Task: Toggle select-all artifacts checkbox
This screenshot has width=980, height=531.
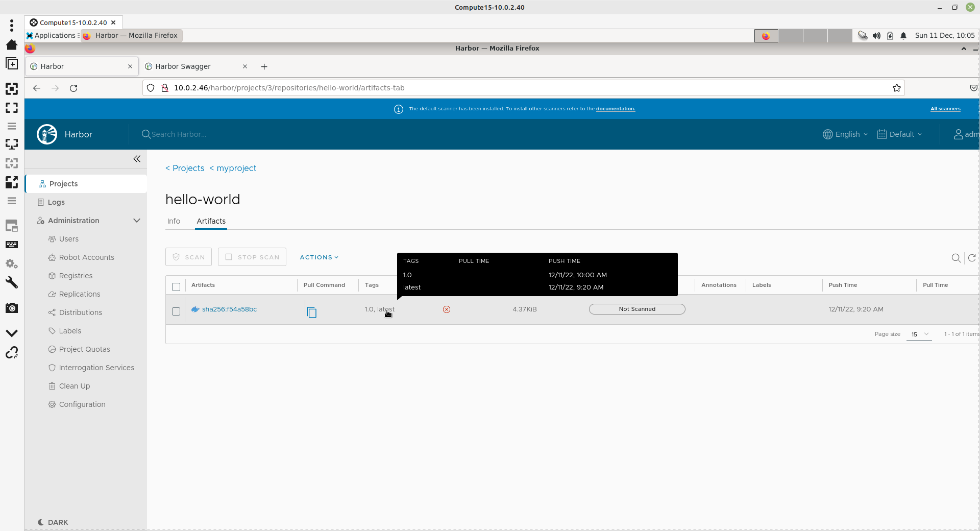Action: [x=176, y=286]
